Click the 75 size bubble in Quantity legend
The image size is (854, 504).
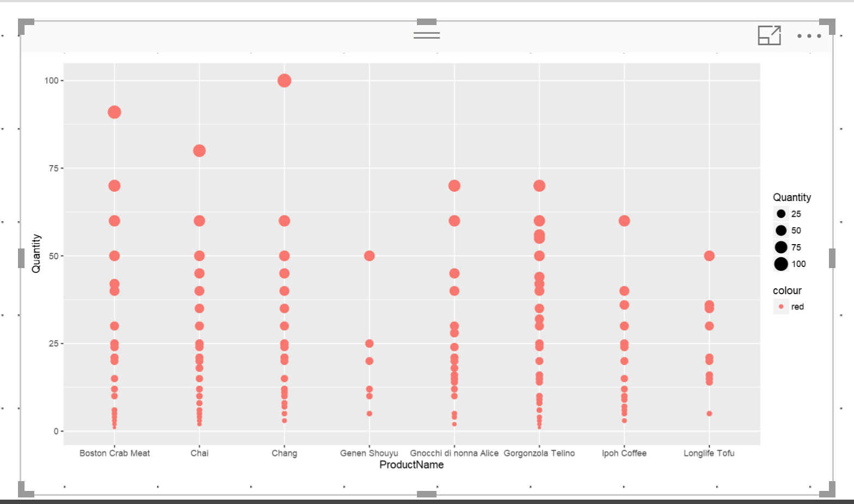pyautogui.click(x=782, y=247)
